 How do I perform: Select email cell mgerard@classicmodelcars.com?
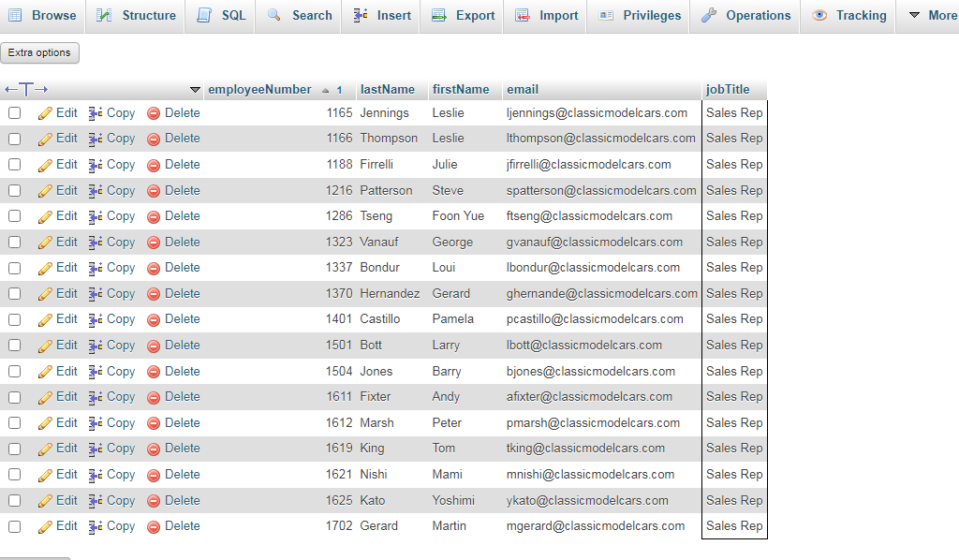pyautogui.click(x=595, y=525)
